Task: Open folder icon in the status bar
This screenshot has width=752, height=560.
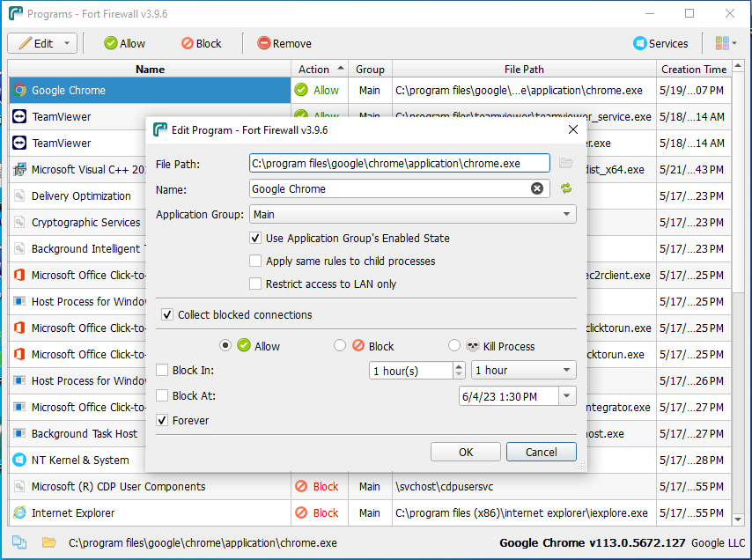Action: (48, 542)
